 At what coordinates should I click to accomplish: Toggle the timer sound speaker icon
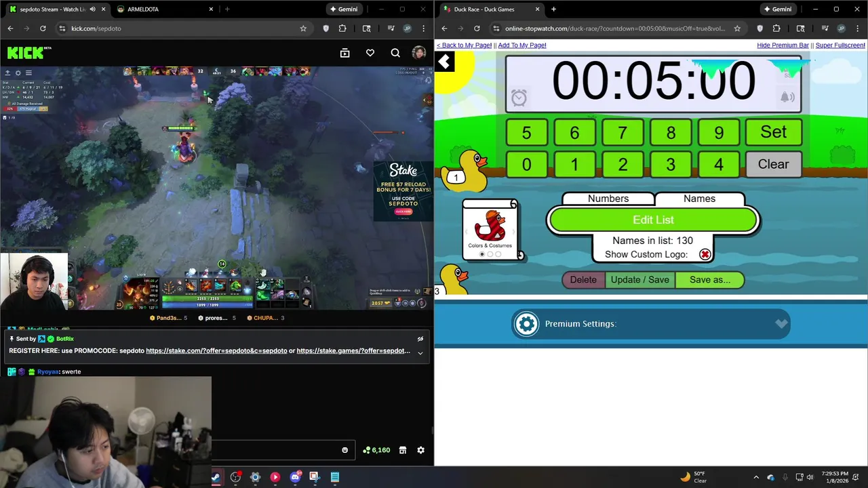pyautogui.click(x=787, y=98)
